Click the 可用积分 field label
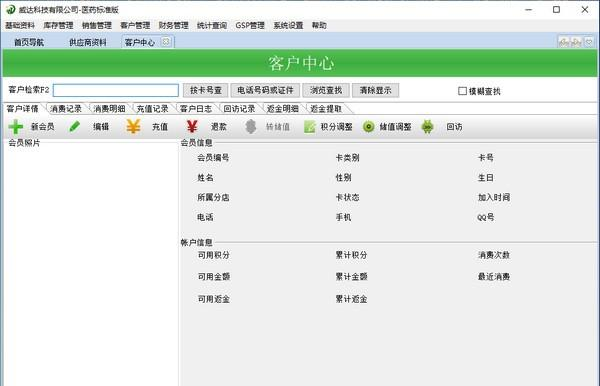Image resolution: width=600 pixels, height=386 pixels. point(213,255)
